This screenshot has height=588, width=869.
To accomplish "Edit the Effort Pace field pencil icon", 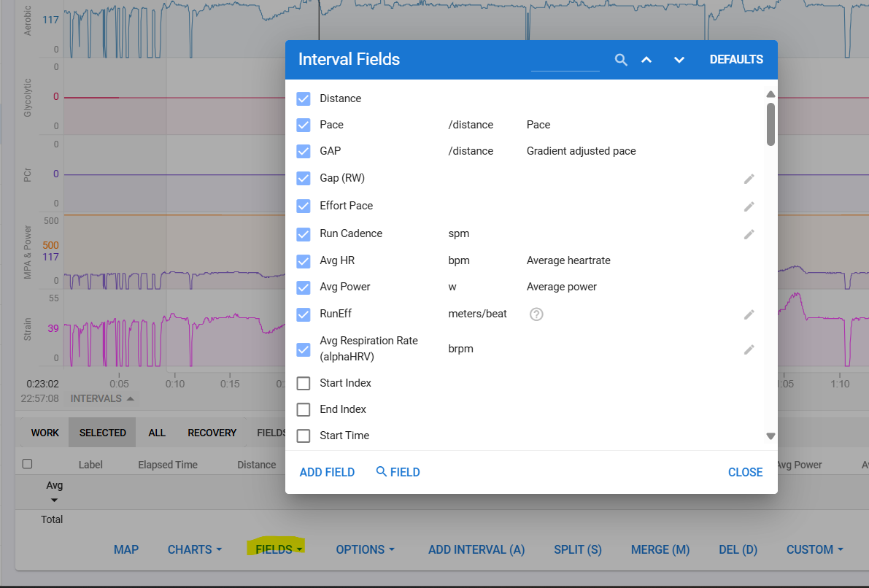I will [749, 206].
